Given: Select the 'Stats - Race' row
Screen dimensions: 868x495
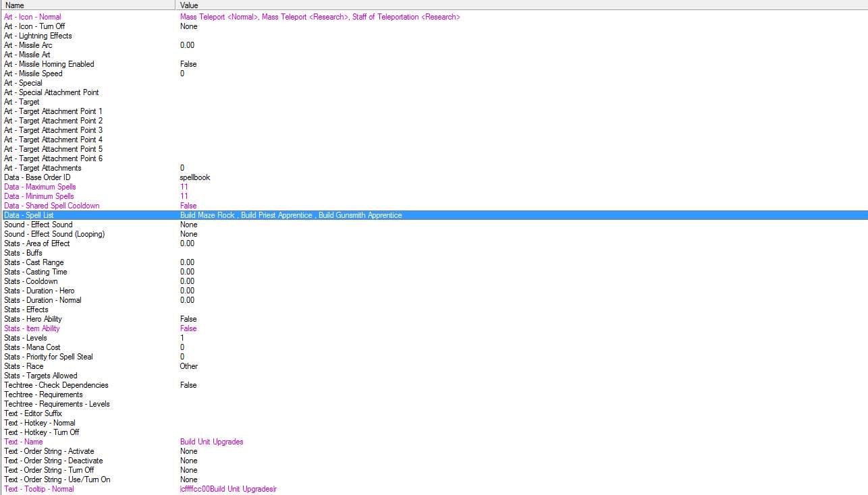Looking at the screenshot, I should coord(434,366).
